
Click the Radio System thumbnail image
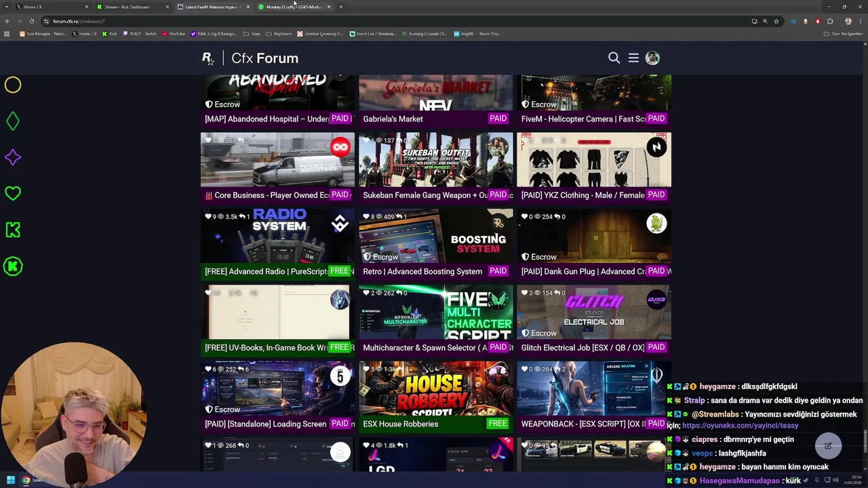click(277, 235)
